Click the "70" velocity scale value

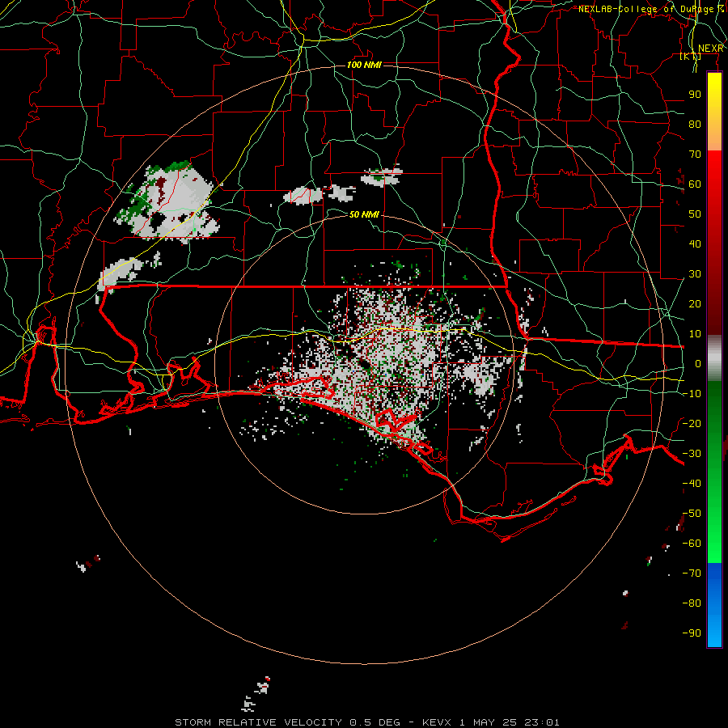coord(695,154)
